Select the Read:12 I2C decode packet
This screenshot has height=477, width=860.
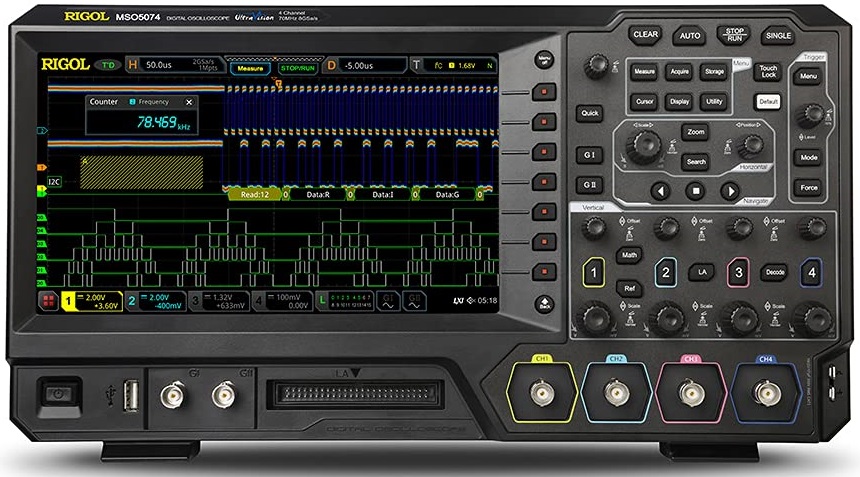pyautogui.click(x=253, y=195)
